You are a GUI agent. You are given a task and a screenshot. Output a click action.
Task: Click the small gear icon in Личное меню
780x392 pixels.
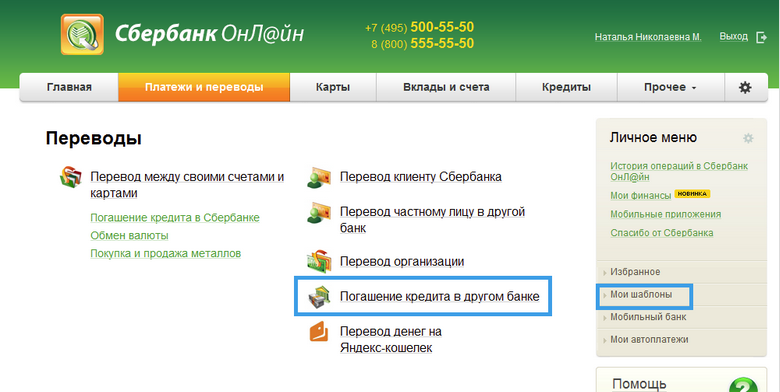click(748, 138)
